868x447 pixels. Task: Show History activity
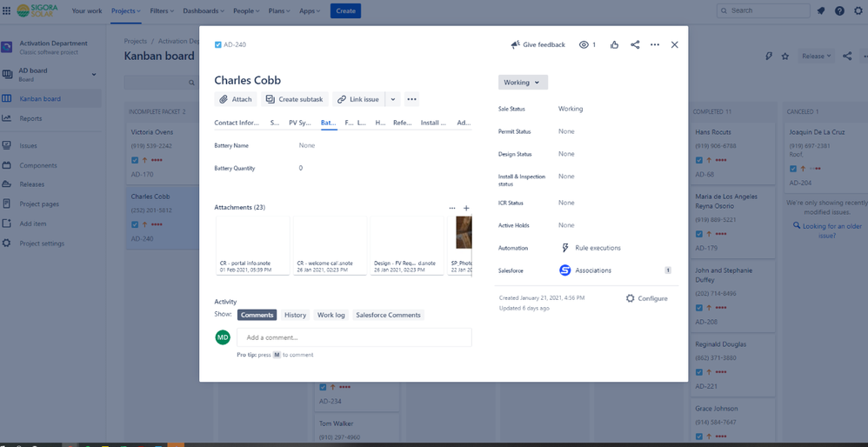pos(295,315)
